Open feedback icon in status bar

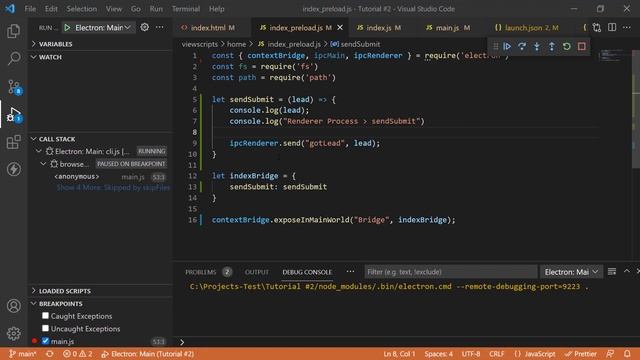point(610,353)
